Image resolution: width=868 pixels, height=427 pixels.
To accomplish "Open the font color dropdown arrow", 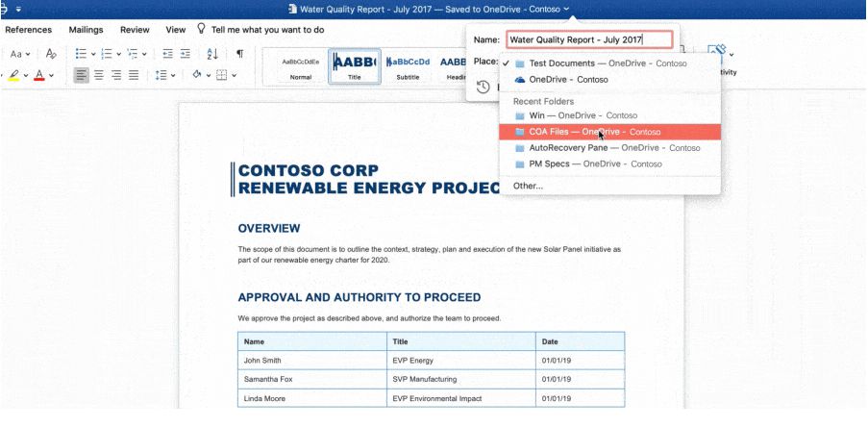I will point(52,75).
